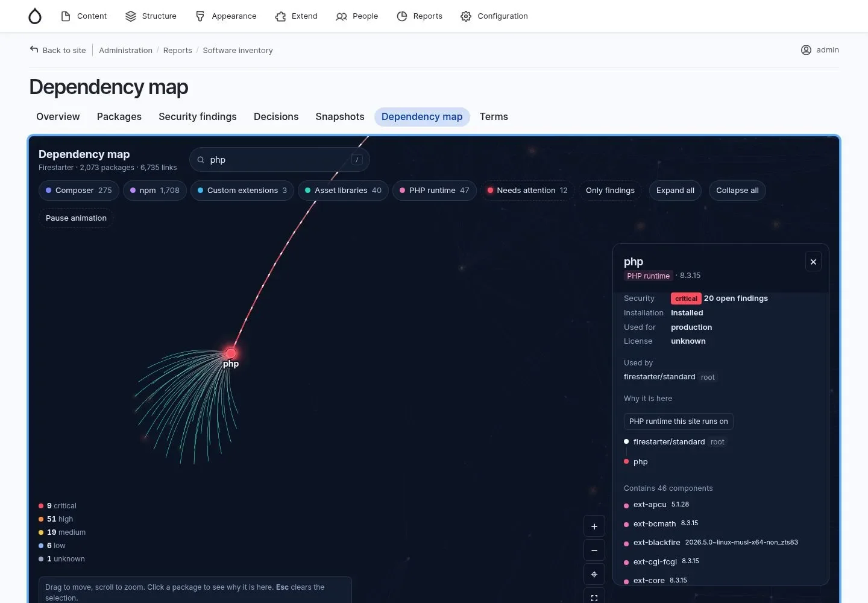
Task: Click PHP runtime this site runs on chip
Action: point(678,421)
